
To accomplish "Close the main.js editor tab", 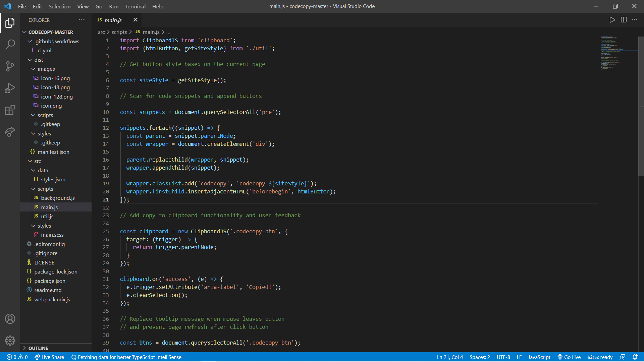I will coord(135,20).
